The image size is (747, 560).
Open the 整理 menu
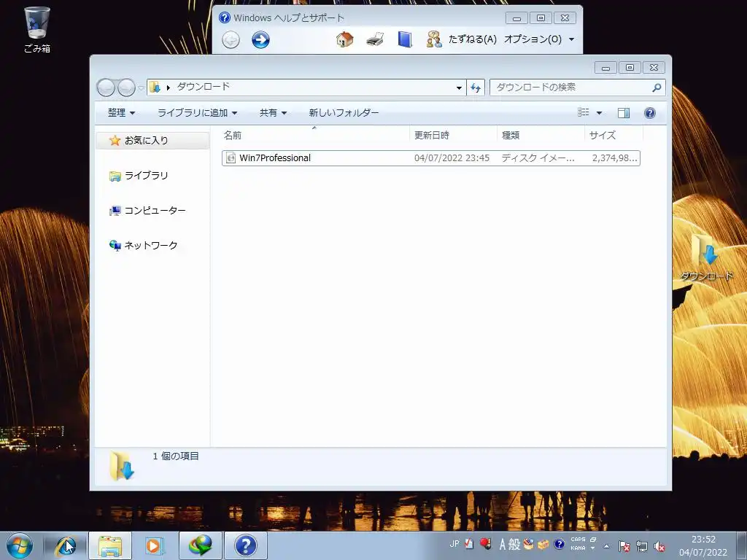[x=122, y=113]
